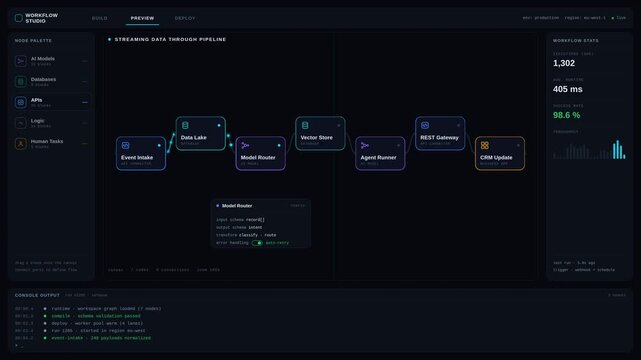Click the Data Lake database icon

tap(185, 125)
